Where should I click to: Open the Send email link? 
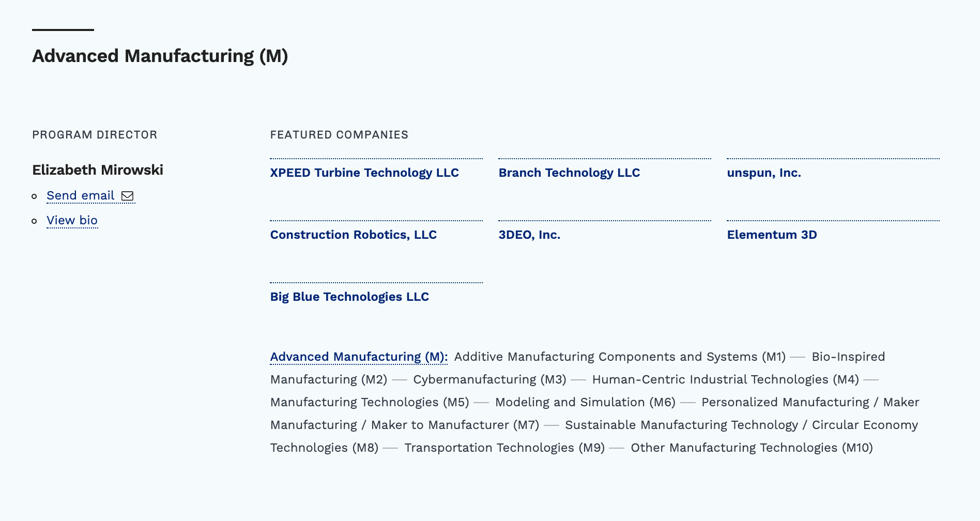click(90, 196)
